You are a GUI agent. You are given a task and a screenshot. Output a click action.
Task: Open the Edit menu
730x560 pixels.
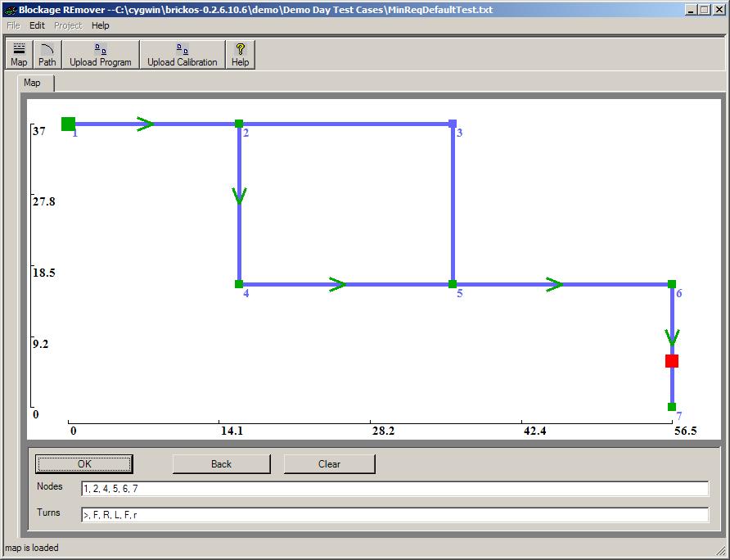(37, 25)
